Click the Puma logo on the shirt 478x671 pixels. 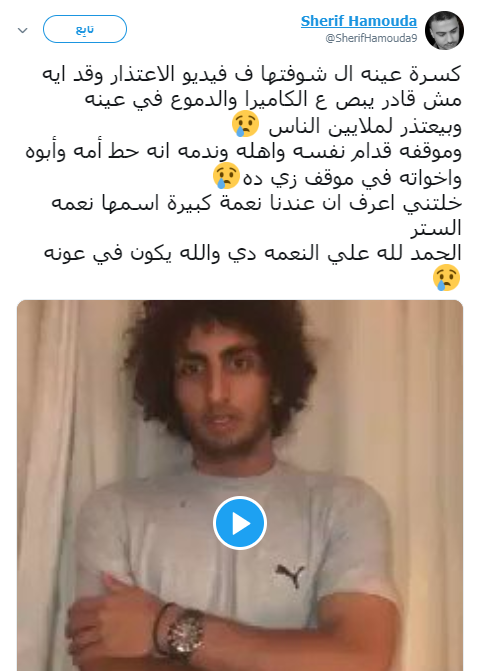click(x=290, y=575)
